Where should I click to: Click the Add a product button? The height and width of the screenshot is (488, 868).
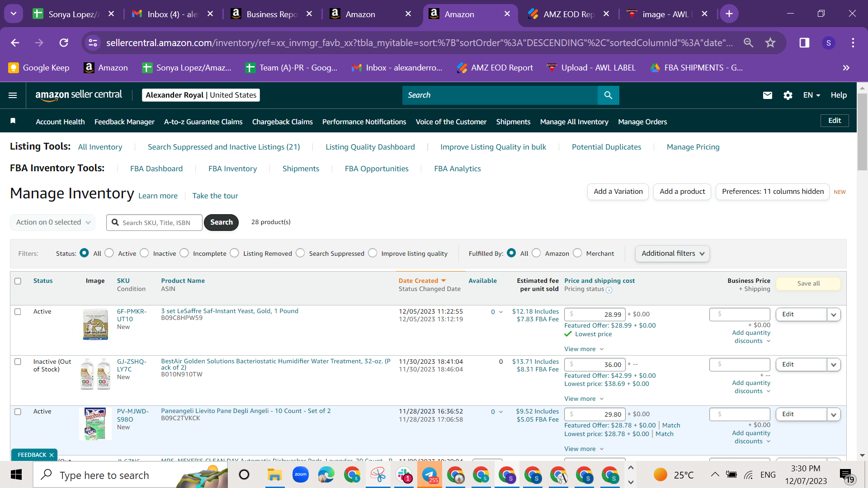point(682,192)
